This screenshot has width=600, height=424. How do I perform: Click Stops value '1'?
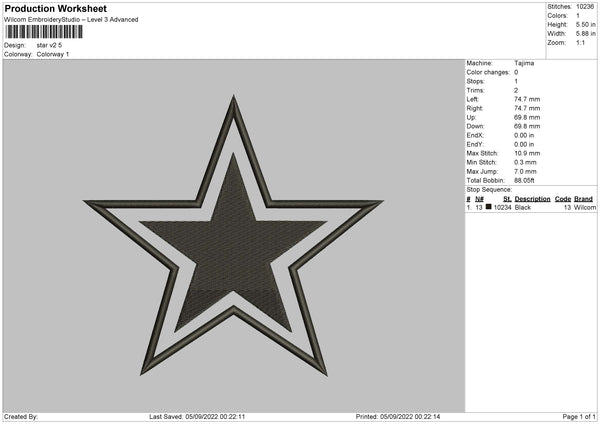coord(516,81)
